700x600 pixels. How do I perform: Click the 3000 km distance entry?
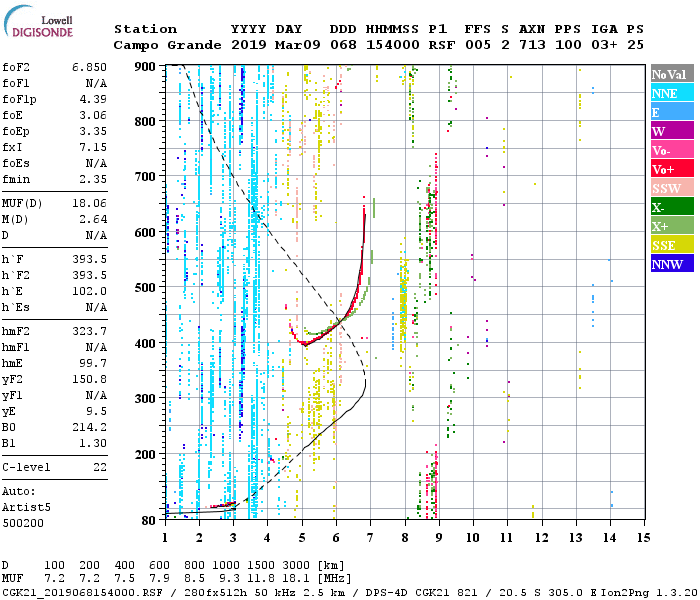pos(296,566)
